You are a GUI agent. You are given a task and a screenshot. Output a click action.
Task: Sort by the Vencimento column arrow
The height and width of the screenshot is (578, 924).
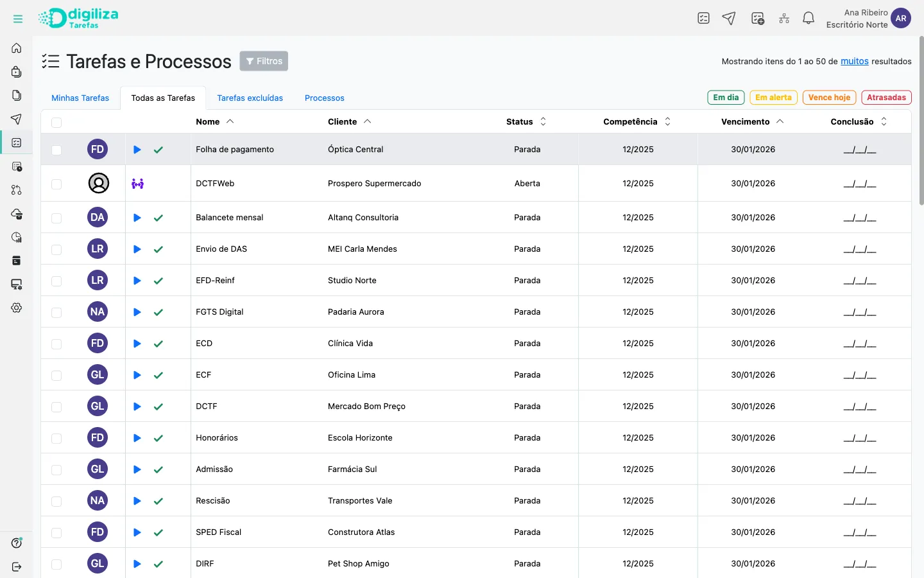780,121
